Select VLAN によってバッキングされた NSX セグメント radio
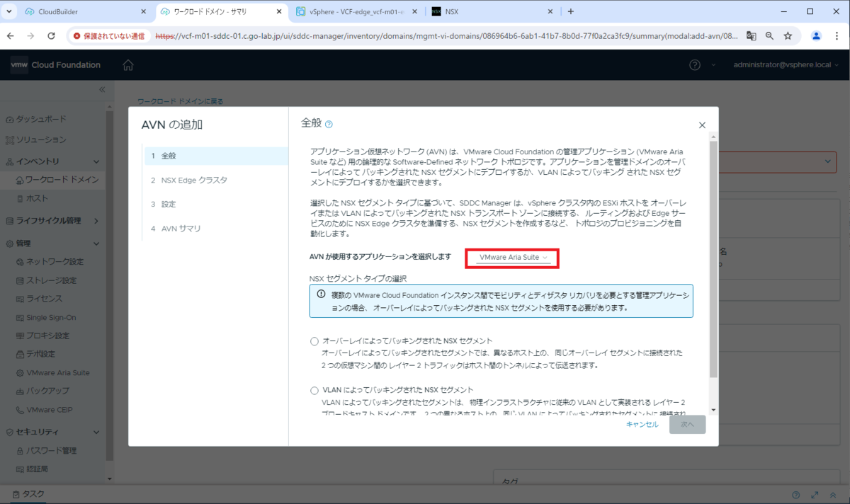Screen dimensions: 850x504 pyautogui.click(x=314, y=390)
